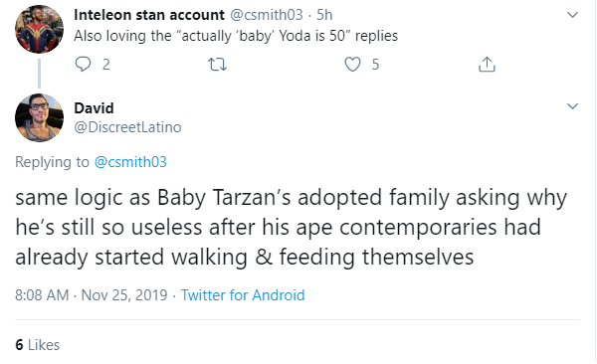View the 6 Likes list

tap(38, 344)
